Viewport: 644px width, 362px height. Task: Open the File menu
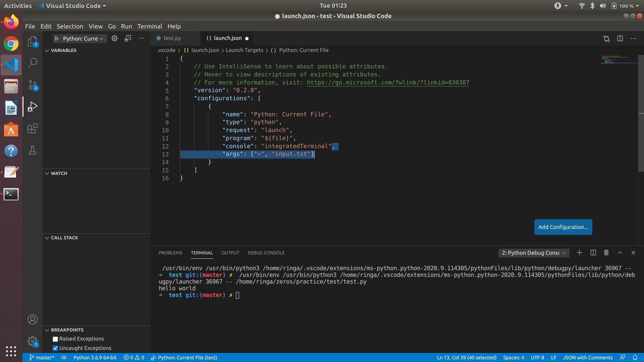click(x=30, y=26)
